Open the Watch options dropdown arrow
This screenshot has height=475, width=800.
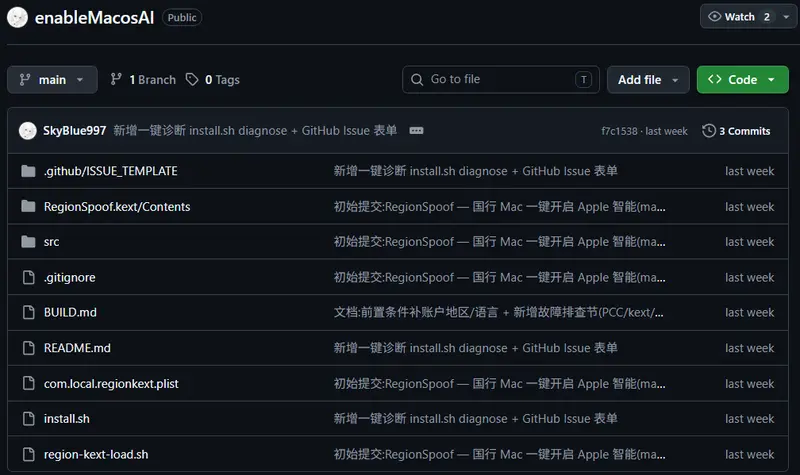(787, 17)
